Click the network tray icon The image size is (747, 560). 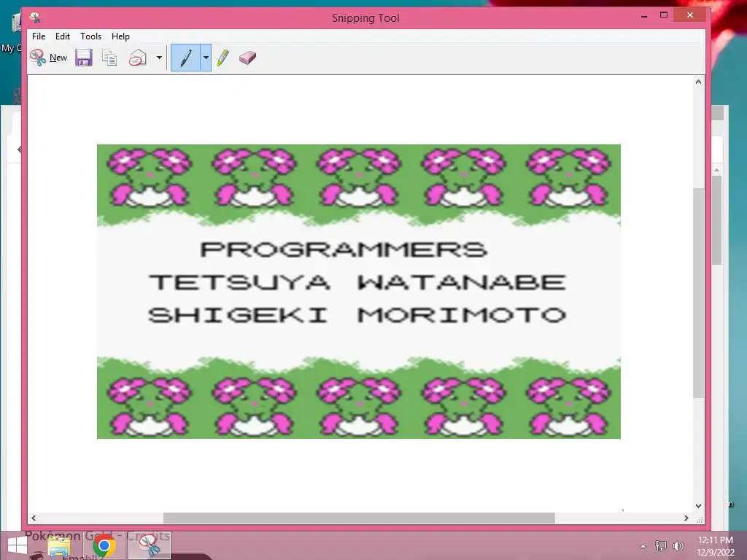coord(661,546)
